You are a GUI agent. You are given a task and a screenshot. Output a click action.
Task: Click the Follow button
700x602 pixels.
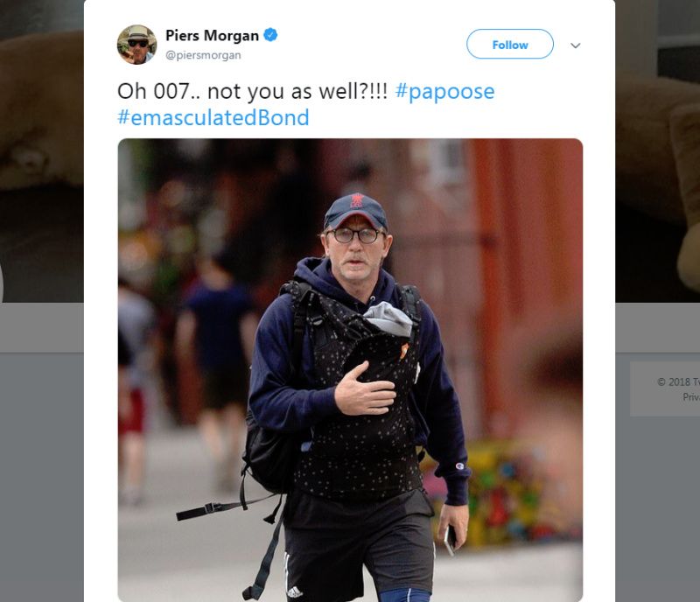pos(510,45)
